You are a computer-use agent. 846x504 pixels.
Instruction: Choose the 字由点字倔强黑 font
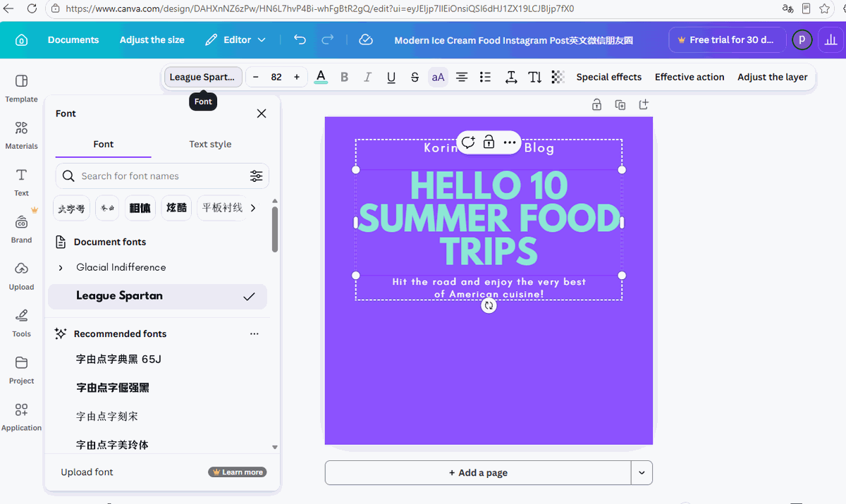pyautogui.click(x=113, y=388)
